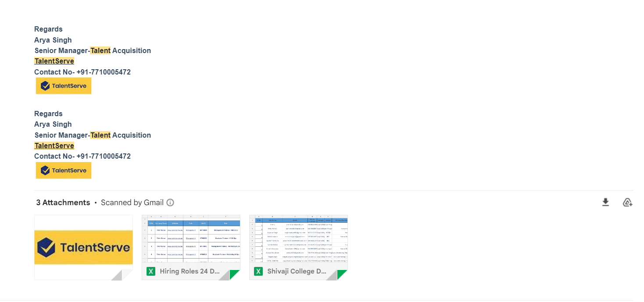Click Excel icon on Hiring Roles file

(151, 271)
